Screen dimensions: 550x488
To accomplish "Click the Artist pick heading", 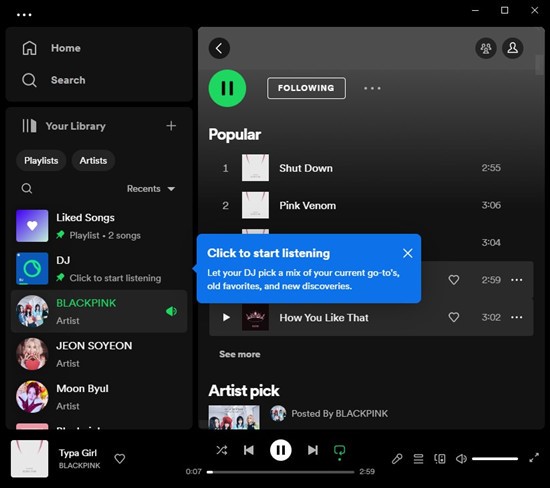I will [244, 391].
